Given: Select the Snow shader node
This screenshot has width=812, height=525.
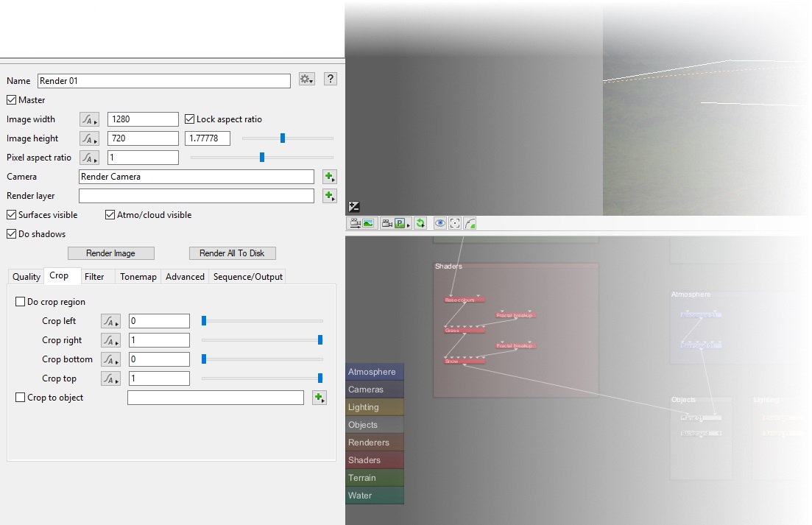Looking at the screenshot, I should click(x=465, y=362).
